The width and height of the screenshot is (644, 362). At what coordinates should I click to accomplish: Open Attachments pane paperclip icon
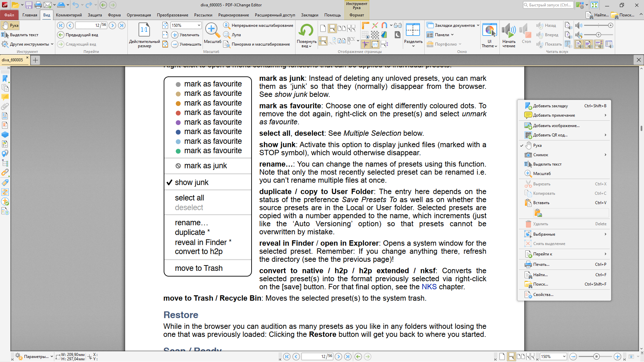(x=5, y=107)
